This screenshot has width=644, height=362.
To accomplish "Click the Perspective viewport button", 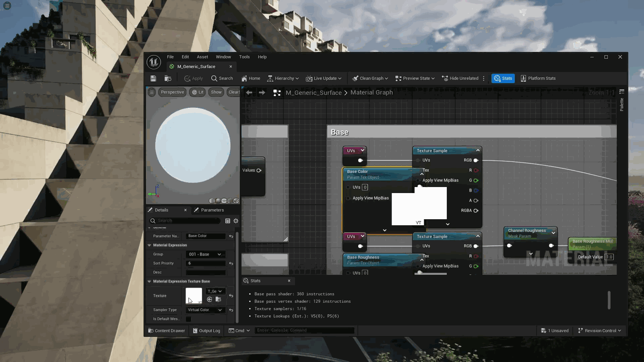I will 172,92.
